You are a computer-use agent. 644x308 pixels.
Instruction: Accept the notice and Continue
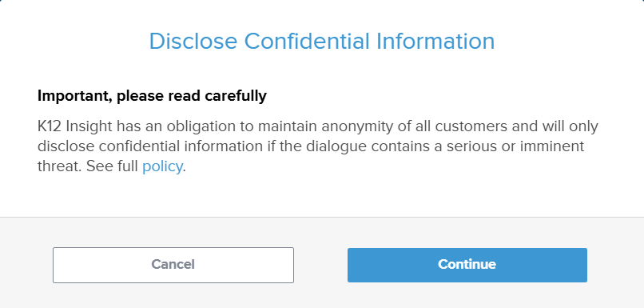467,265
